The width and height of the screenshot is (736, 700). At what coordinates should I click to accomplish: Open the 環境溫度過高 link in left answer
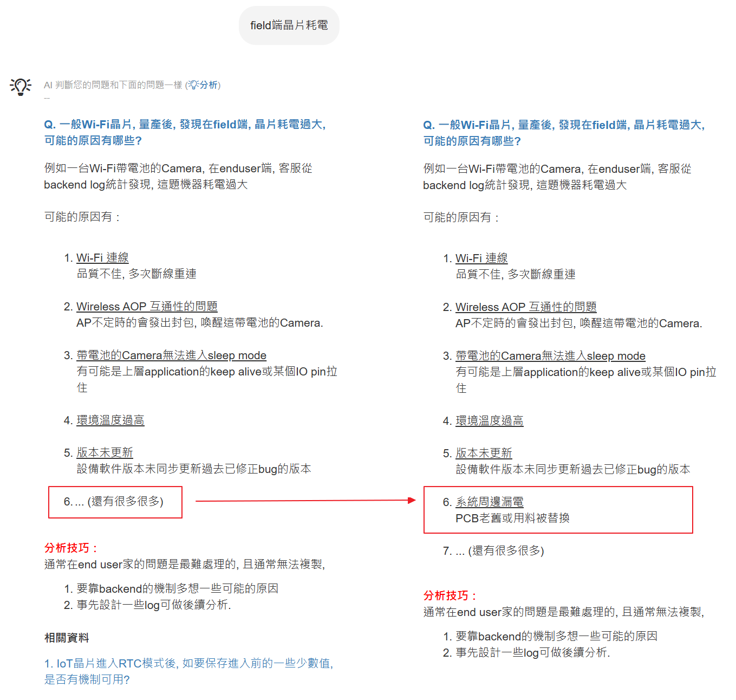(x=110, y=420)
